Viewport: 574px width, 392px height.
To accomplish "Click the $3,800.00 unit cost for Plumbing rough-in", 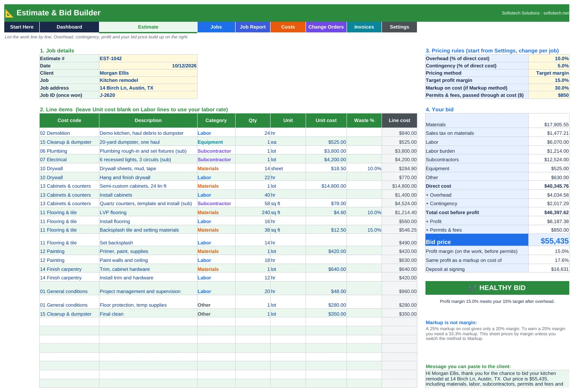I will (326, 151).
